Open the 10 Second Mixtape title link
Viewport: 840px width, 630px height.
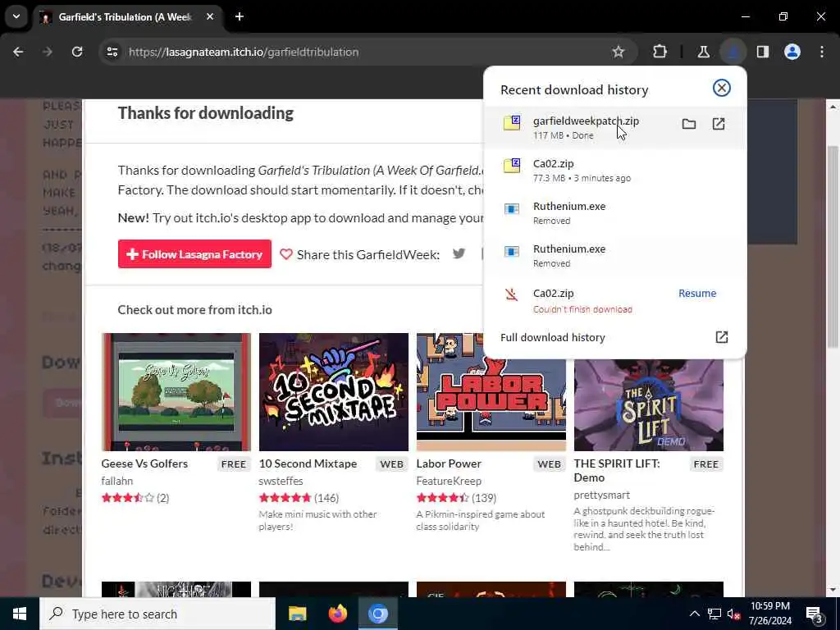pyautogui.click(x=308, y=464)
